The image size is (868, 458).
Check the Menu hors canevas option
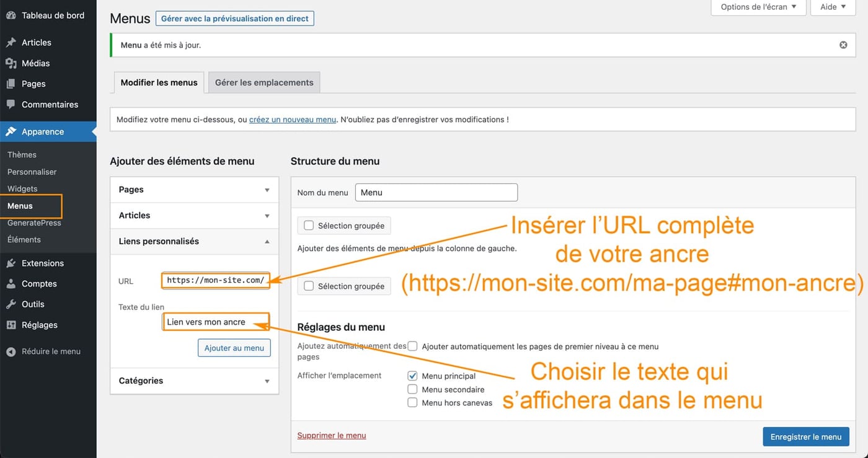pos(412,402)
